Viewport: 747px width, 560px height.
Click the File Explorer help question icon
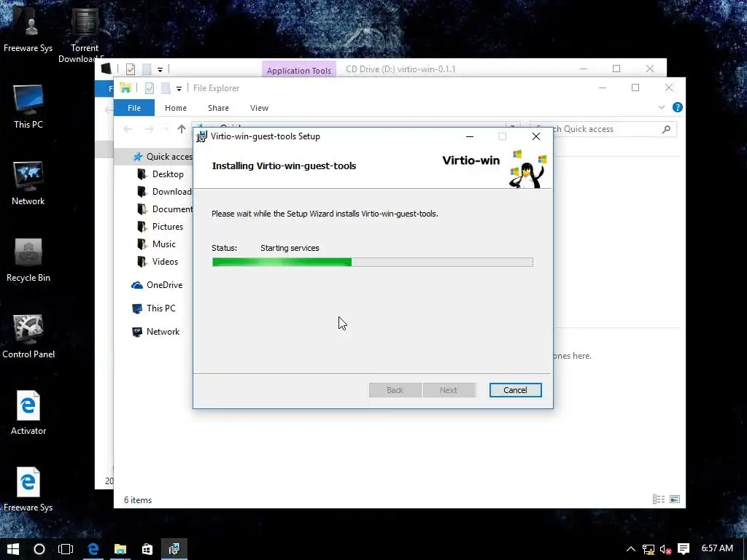pos(677,108)
